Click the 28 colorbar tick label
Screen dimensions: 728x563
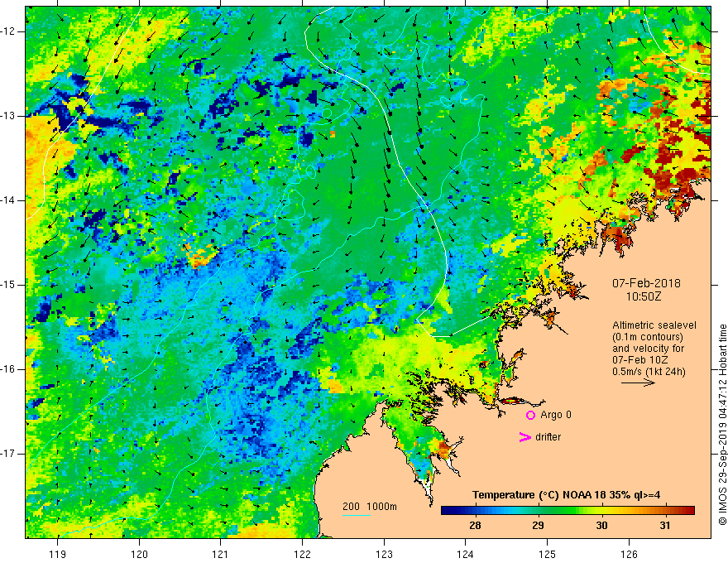pyautogui.click(x=475, y=526)
